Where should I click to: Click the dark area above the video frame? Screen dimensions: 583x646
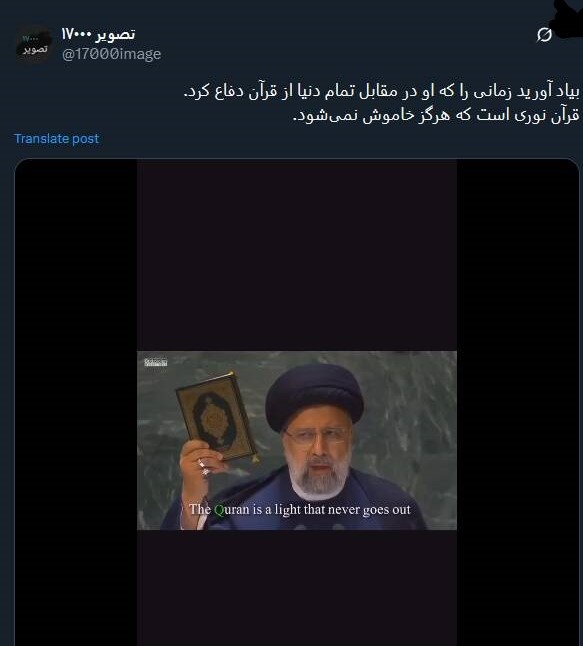[297, 255]
